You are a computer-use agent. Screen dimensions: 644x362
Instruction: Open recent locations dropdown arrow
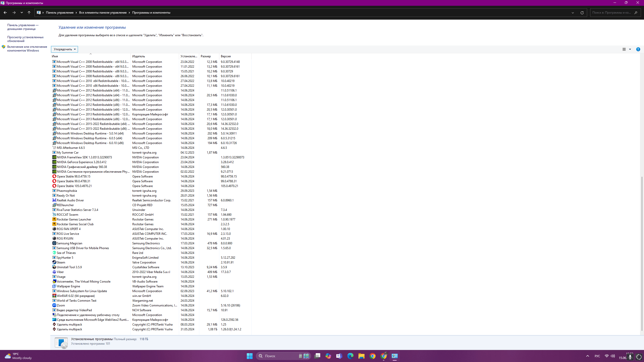coord(22,13)
